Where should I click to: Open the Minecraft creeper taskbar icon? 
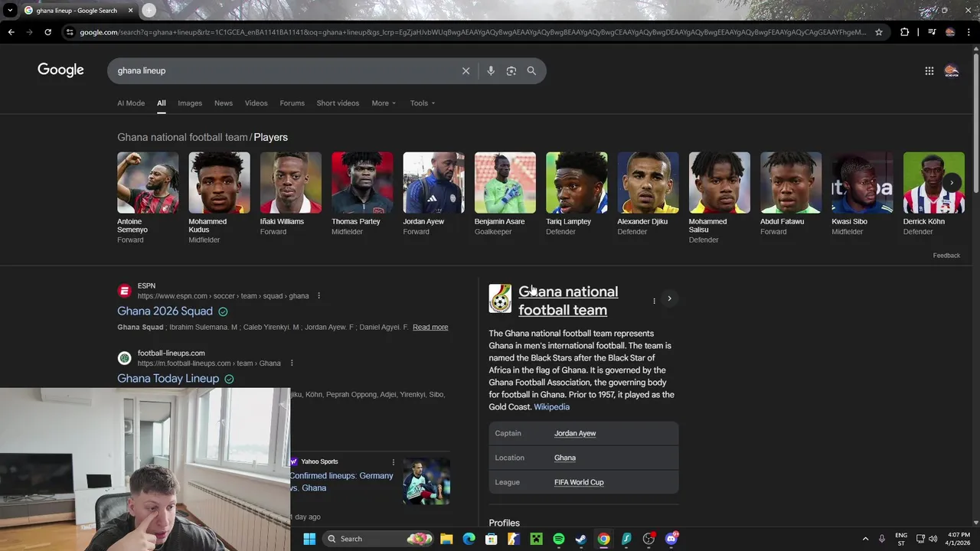[537, 539]
